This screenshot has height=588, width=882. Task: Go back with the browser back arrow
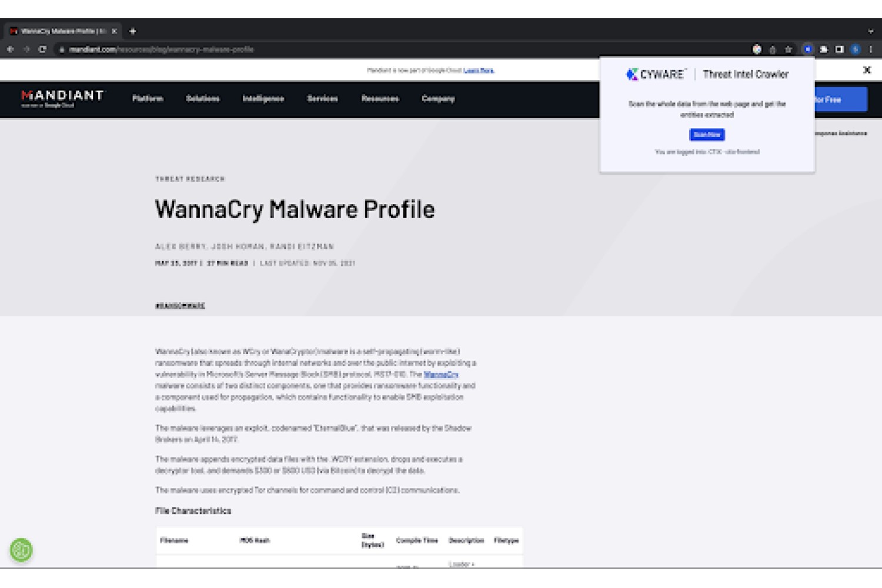11,49
